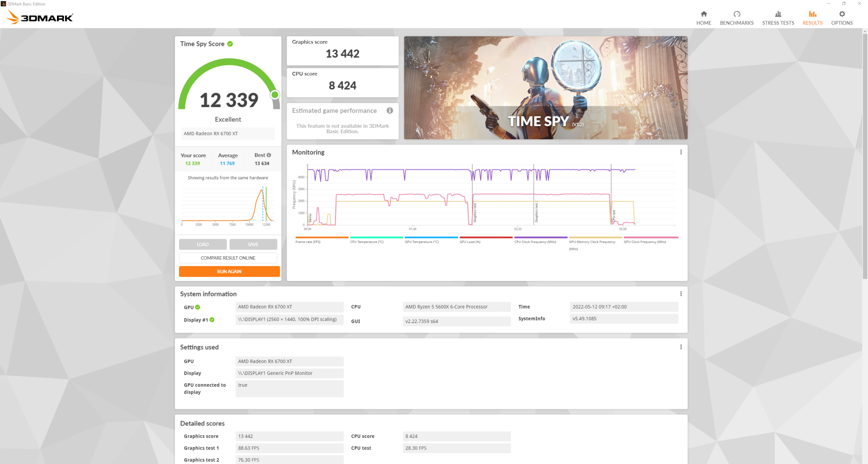Click AMD Radeon RX 6700 XT under Excellent

point(228,134)
